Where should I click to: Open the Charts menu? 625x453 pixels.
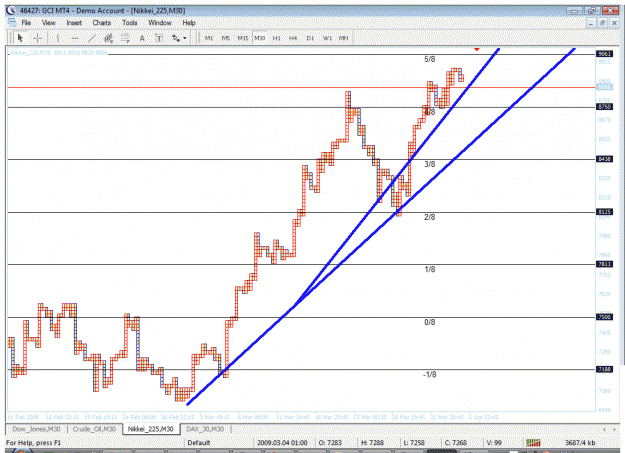click(102, 23)
